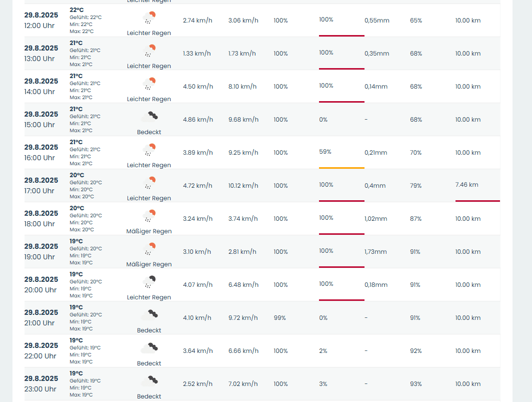The image size is (532, 402).
Task: Click the overcast cloud icon for 22:00 Uhr
Action: [x=149, y=347]
